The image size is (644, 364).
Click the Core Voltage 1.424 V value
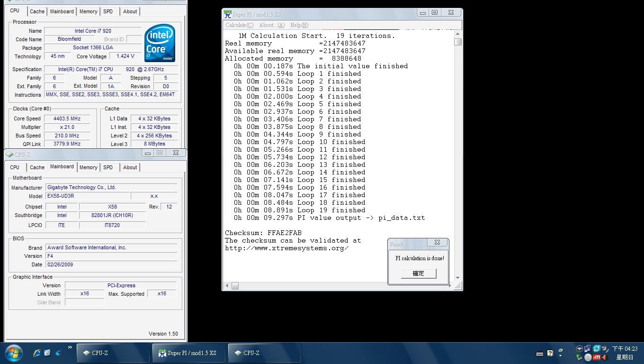[125, 56]
